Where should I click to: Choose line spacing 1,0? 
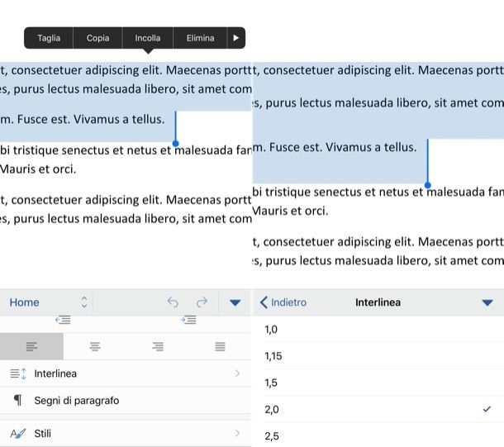(378, 330)
